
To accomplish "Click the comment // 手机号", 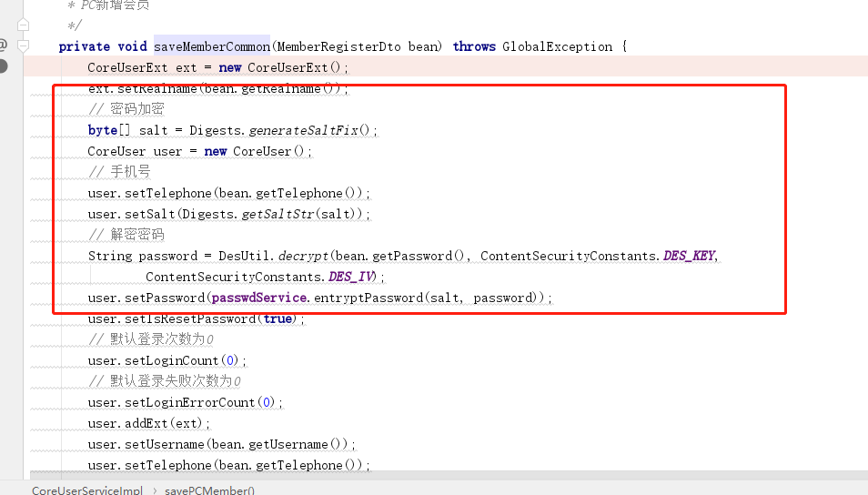I will tap(119, 172).
